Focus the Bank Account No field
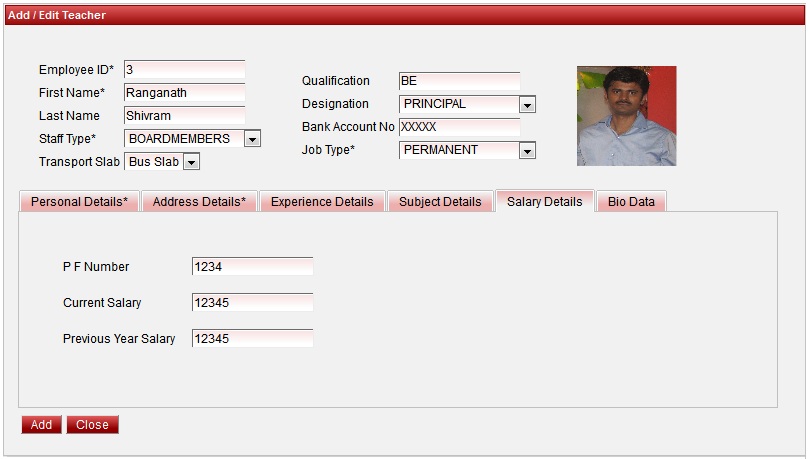The width and height of the screenshot is (809, 459). point(459,128)
